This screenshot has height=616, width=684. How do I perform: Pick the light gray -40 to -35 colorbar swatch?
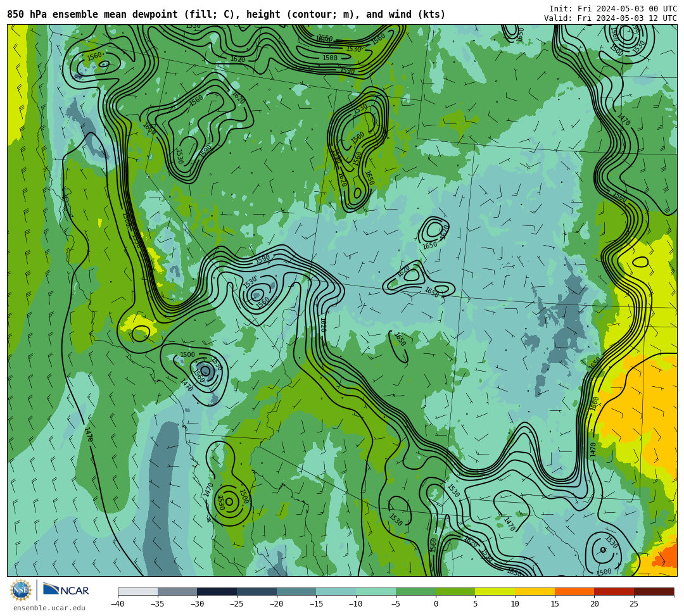click(138, 591)
